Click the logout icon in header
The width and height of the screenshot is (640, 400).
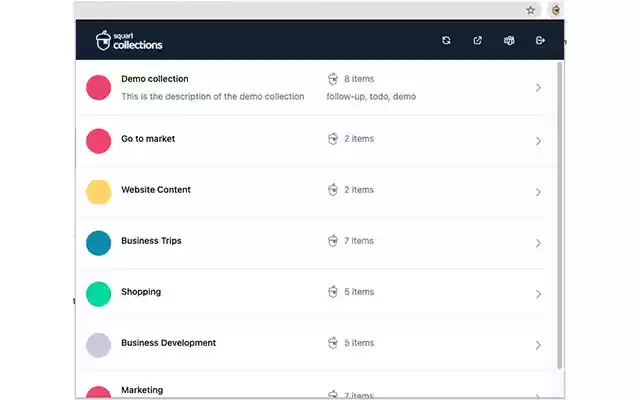tap(540, 40)
